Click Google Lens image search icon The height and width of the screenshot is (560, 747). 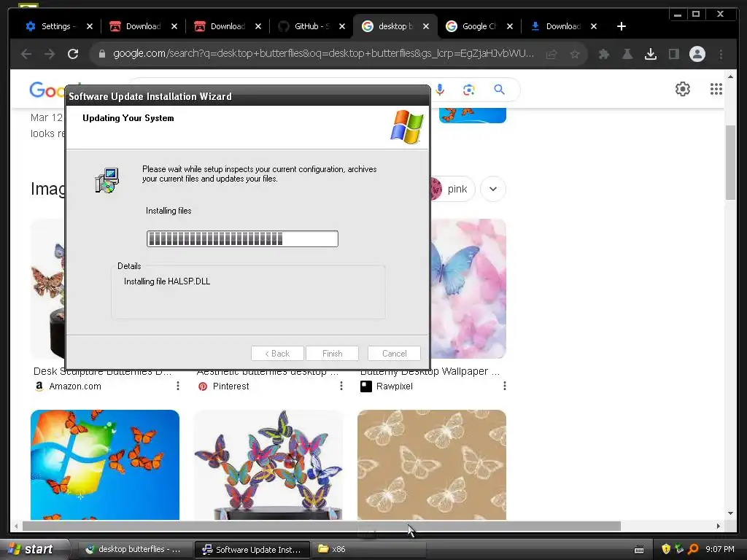(x=469, y=90)
